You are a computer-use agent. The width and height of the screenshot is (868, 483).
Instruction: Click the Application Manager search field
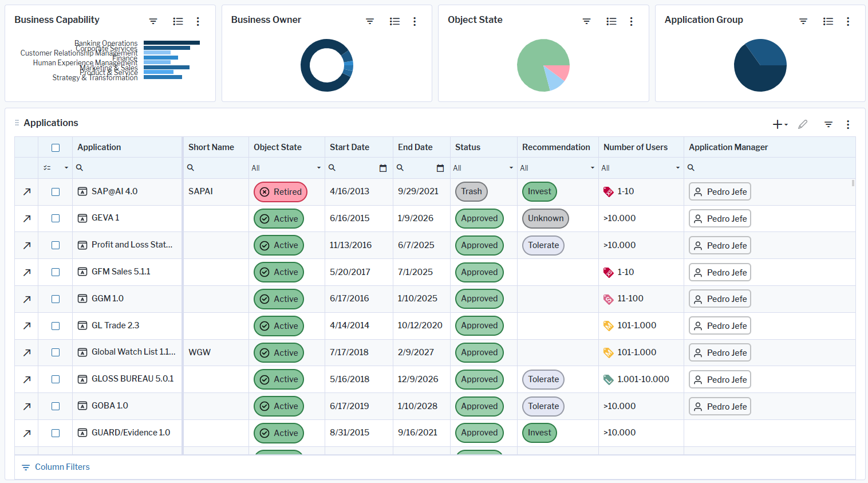pyautogui.click(x=767, y=168)
